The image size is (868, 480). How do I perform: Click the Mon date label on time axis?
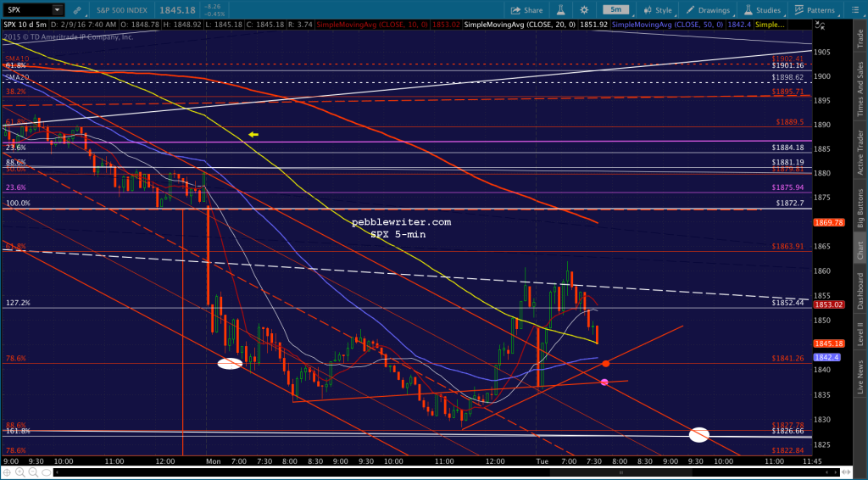[213, 461]
